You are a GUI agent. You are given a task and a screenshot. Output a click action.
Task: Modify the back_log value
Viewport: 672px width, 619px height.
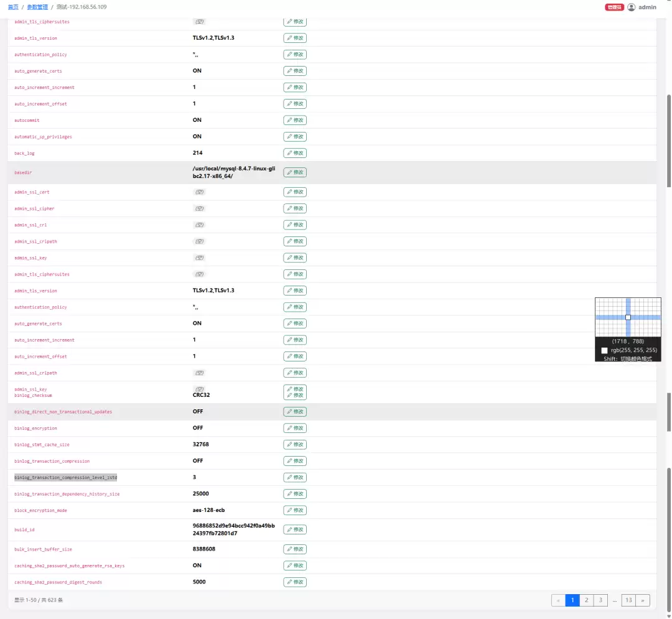click(x=295, y=153)
